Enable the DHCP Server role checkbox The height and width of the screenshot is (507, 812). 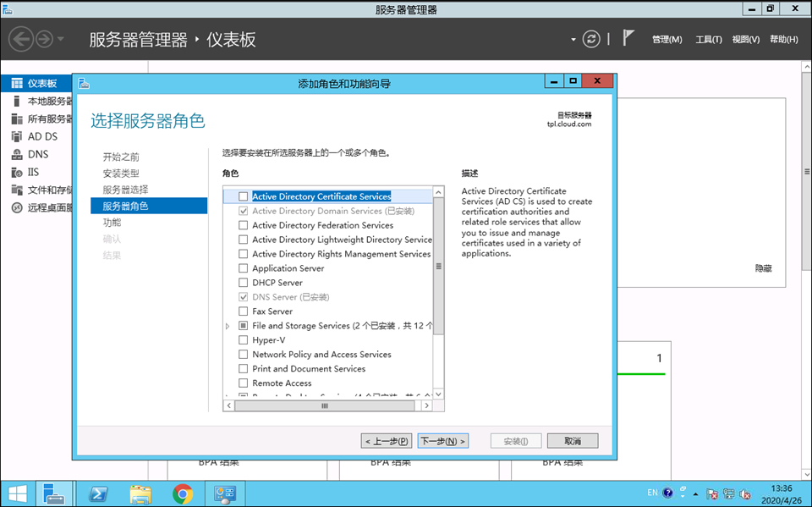[244, 283]
